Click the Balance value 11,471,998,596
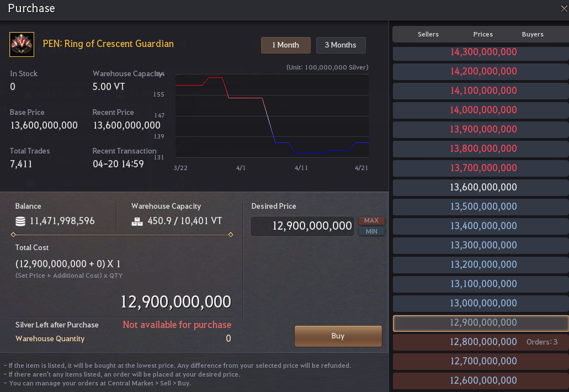569x392 pixels. 62,221
